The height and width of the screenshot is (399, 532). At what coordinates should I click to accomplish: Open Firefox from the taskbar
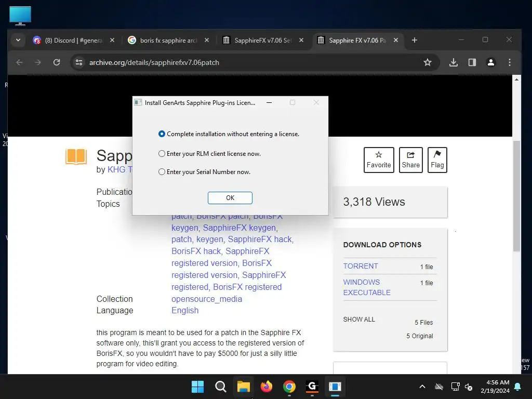click(267, 387)
